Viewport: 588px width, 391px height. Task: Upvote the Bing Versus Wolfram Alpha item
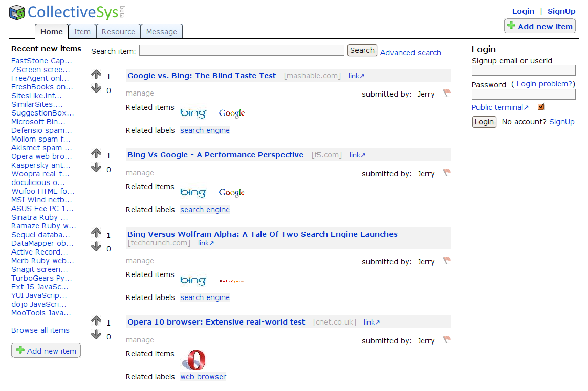(96, 233)
